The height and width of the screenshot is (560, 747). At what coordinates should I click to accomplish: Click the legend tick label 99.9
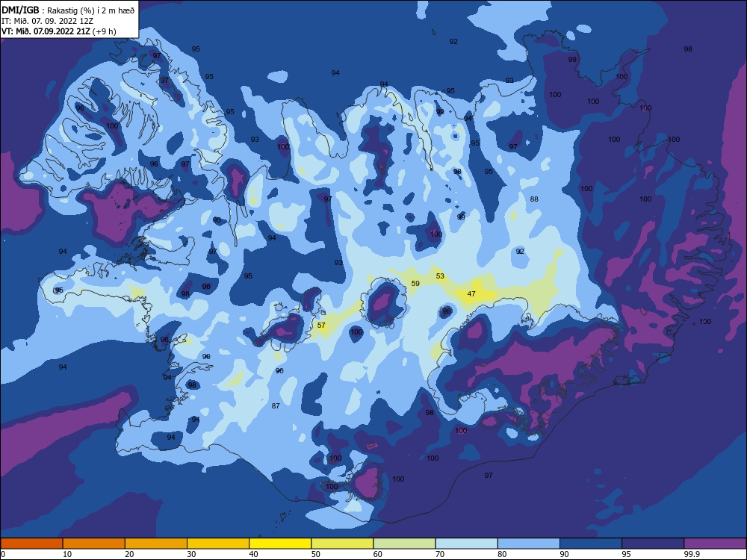click(x=691, y=554)
